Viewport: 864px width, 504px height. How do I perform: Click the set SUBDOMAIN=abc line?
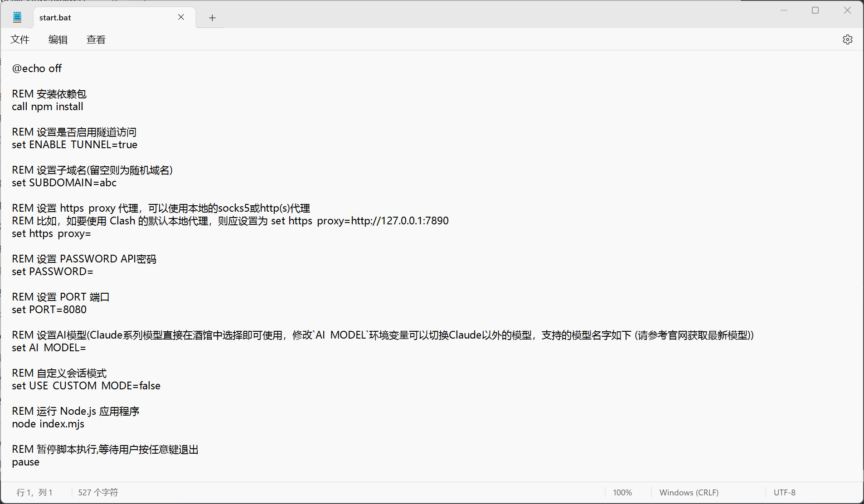[64, 182]
